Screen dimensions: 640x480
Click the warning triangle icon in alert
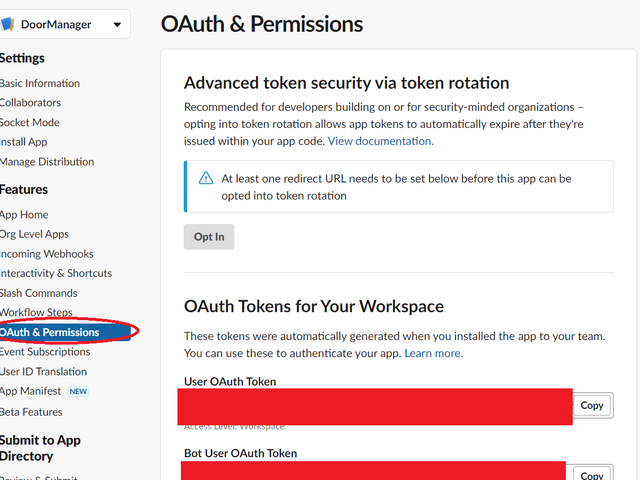[x=206, y=179]
